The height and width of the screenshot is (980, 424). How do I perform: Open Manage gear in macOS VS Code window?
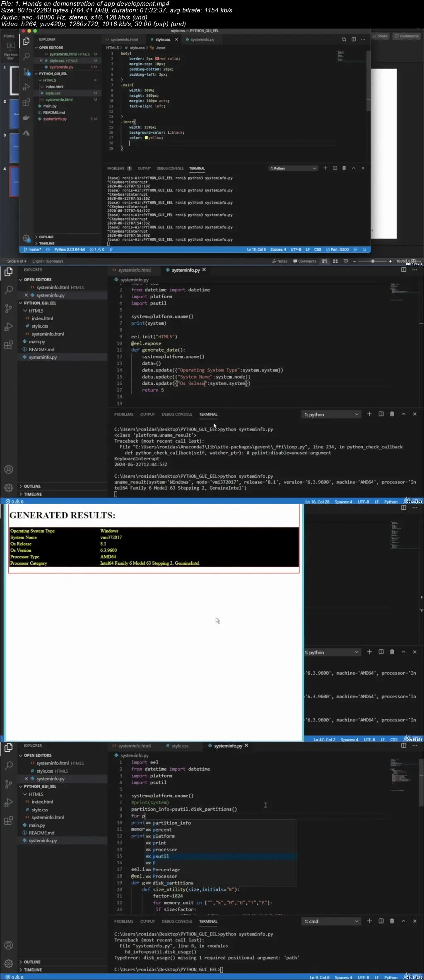point(26,238)
